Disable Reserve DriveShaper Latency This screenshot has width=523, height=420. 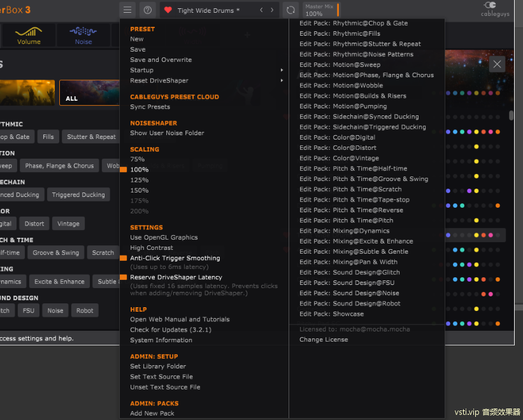(176, 277)
